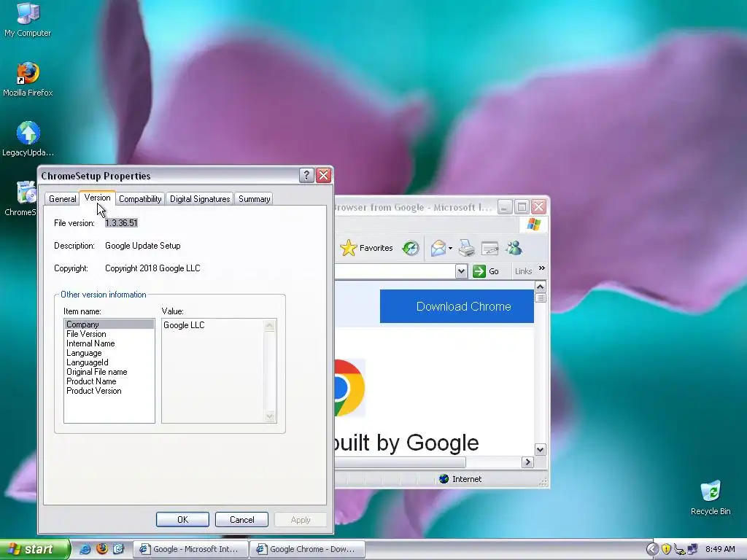
Task: Expand the Links toolbar chevron
Action: tap(542, 268)
